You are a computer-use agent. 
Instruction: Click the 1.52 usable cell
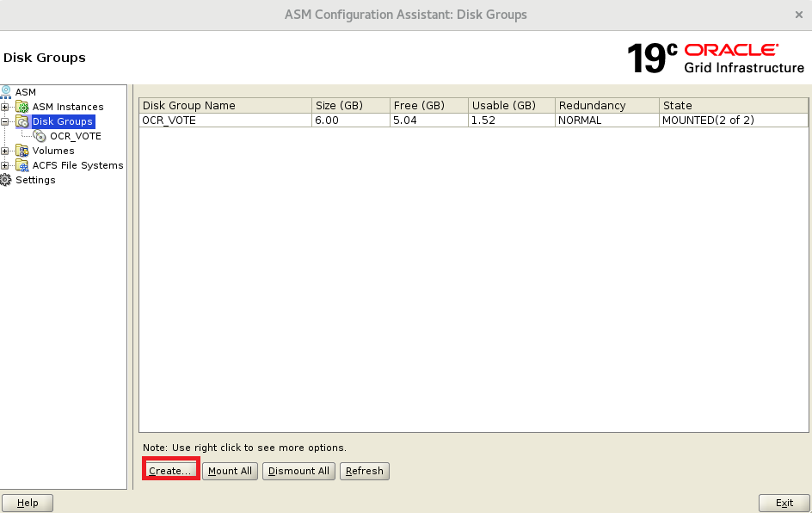pyautogui.click(x=512, y=121)
